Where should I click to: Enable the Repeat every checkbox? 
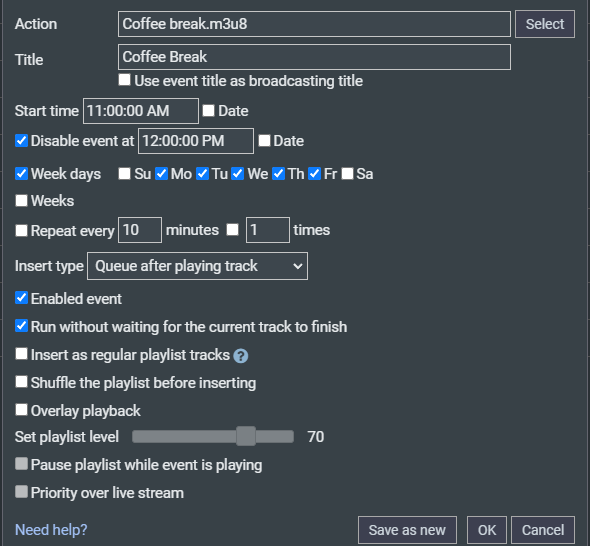click(21, 230)
